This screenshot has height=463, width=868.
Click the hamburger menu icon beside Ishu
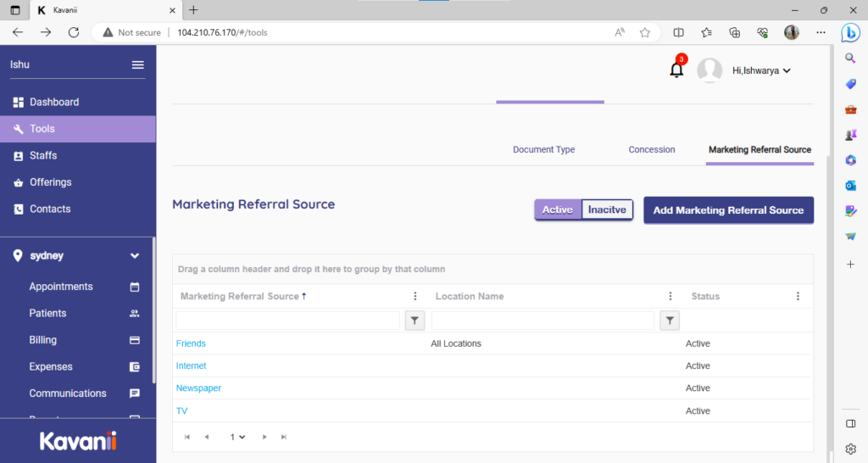[137, 65]
